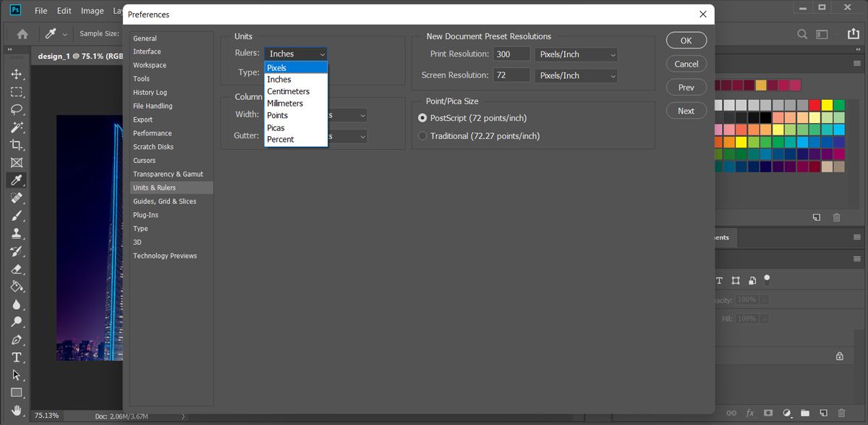Click the Next button
The width and height of the screenshot is (868, 425).
pyautogui.click(x=685, y=110)
